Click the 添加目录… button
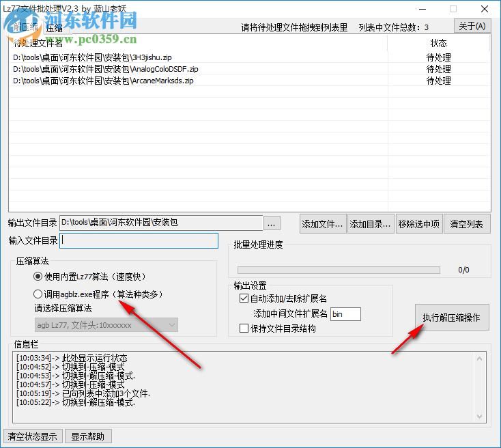 pyautogui.click(x=371, y=224)
